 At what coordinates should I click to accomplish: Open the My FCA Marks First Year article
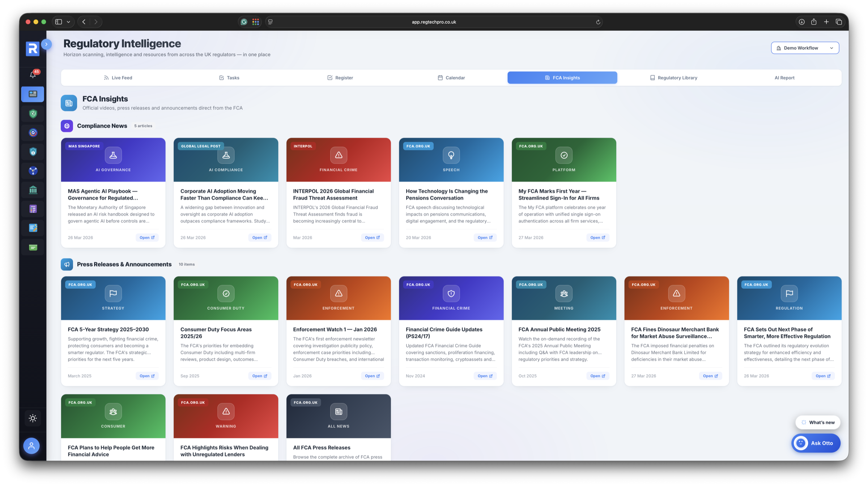(597, 237)
